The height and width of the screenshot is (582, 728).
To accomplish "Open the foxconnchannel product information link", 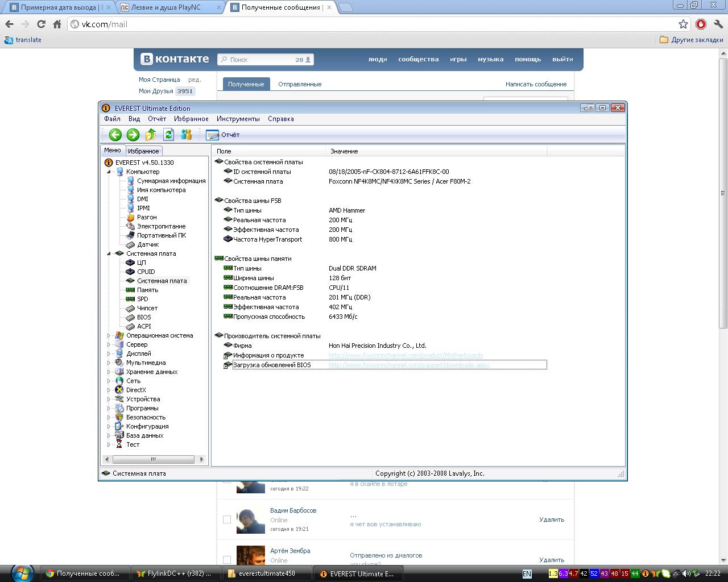I will (406, 355).
